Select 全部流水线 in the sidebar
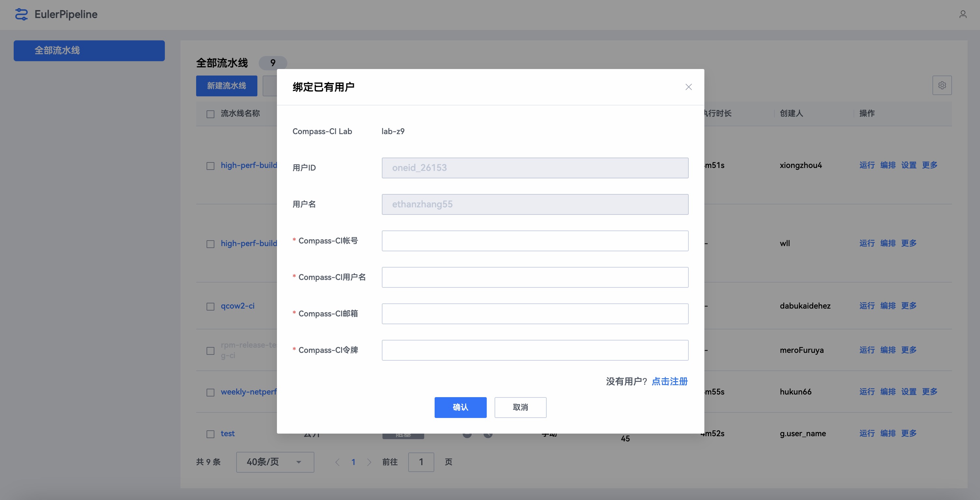Viewport: 980px width, 500px height. click(x=89, y=50)
